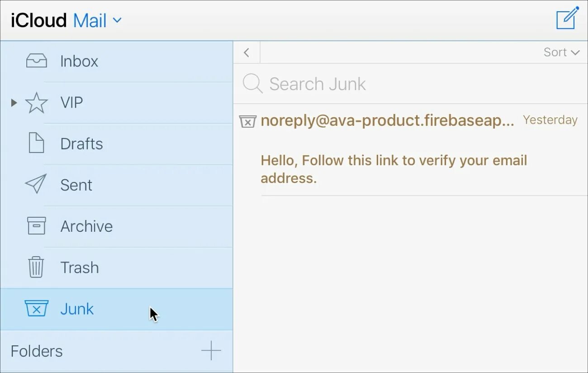The image size is (588, 373).
Task: Open the Archive mailbox
Action: click(116, 226)
